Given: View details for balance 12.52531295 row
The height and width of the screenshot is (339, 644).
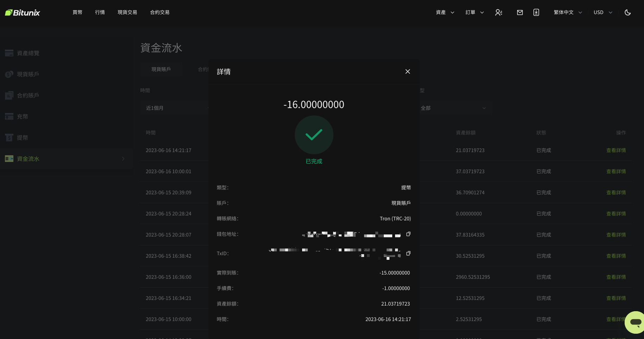Looking at the screenshot, I should (616, 298).
